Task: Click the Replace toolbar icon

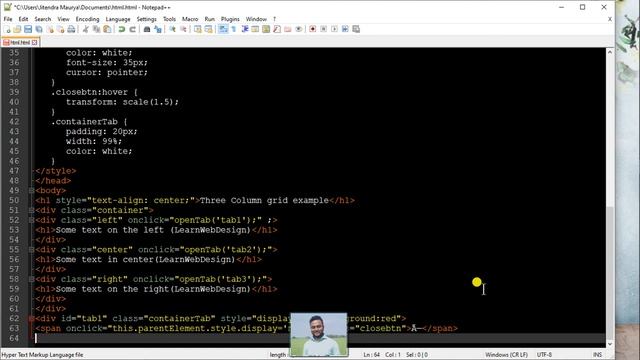Action: (x=158, y=29)
